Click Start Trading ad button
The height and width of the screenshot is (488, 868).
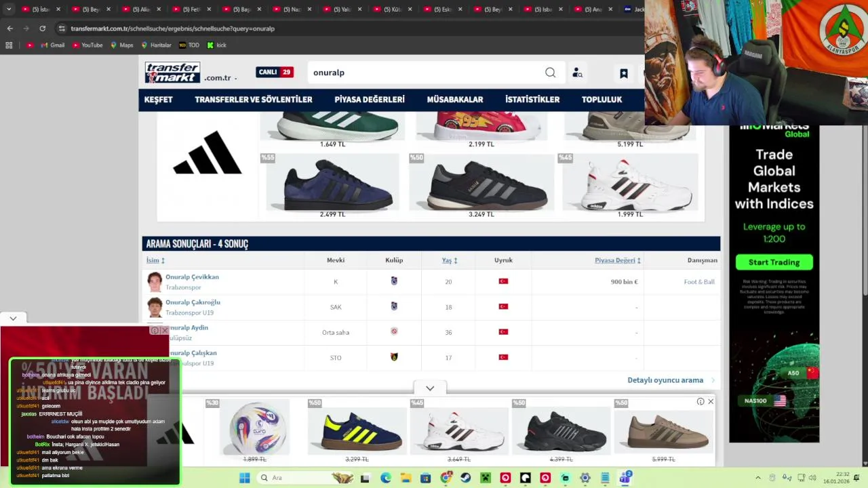click(774, 262)
